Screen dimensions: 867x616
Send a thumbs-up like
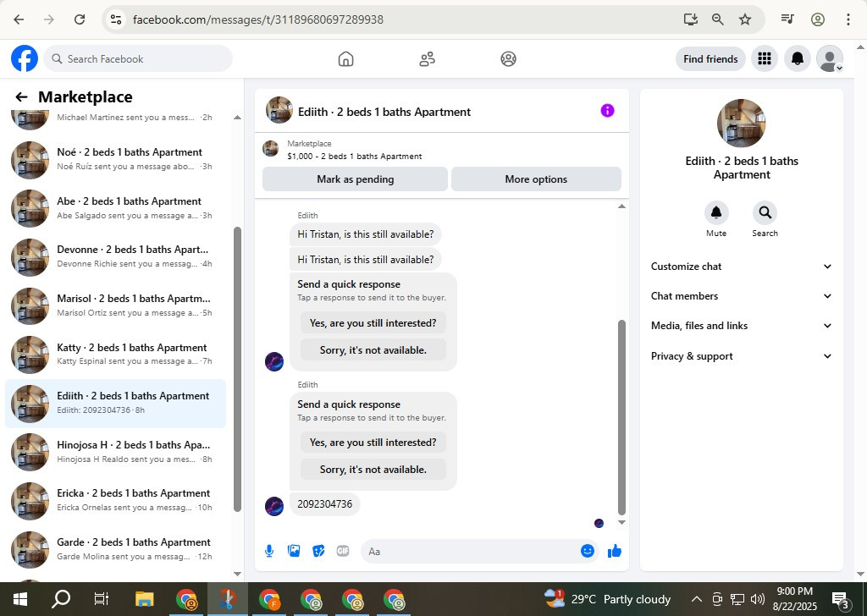point(615,551)
